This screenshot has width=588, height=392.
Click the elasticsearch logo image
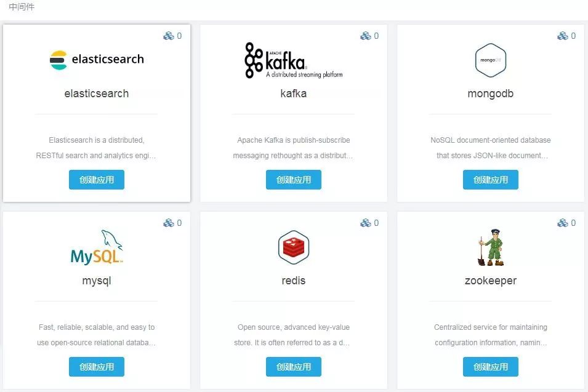[x=97, y=60]
